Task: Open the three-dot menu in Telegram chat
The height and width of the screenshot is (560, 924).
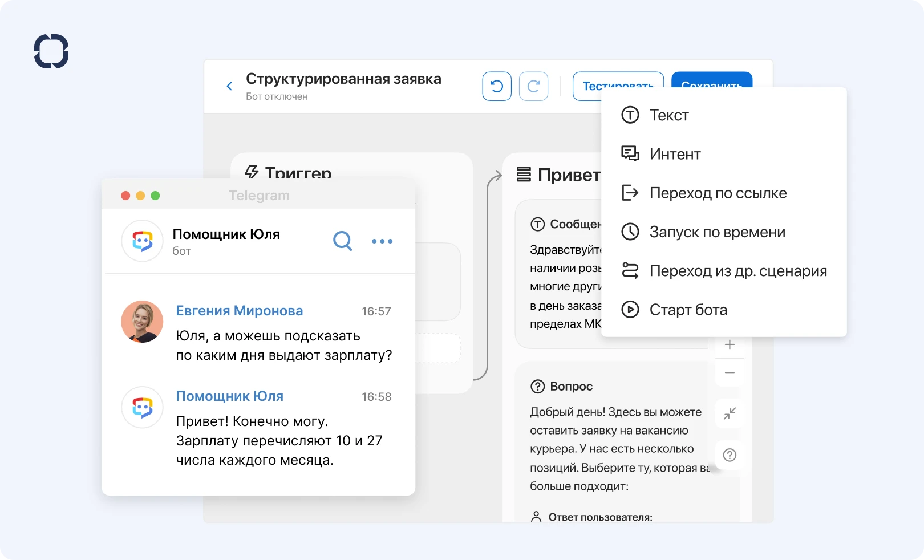Action: [x=382, y=241]
